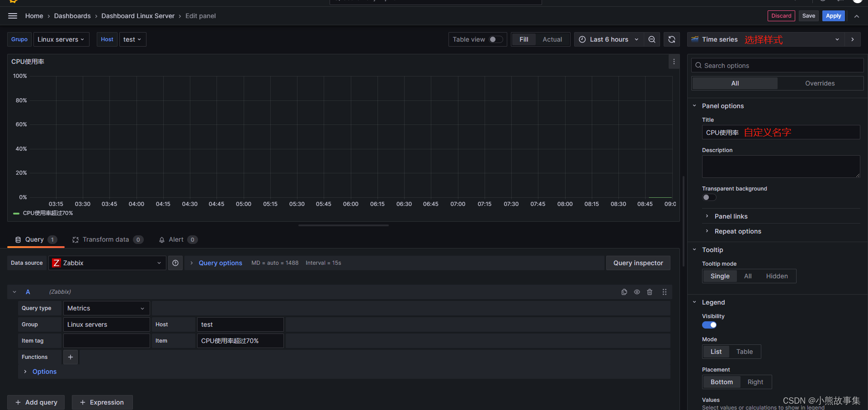The height and width of the screenshot is (410, 868).
Task: Open Query type Metrics dropdown
Action: point(106,308)
